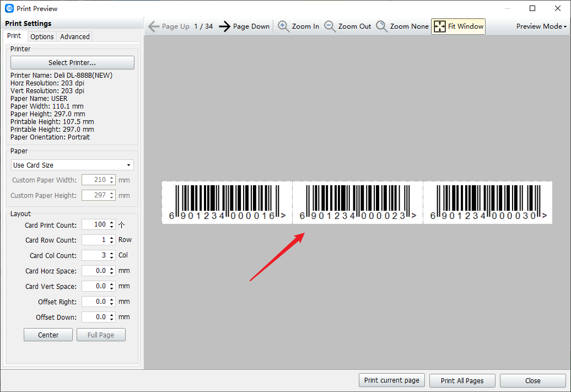
Task: Click the Paper Name: USER text
Action: pos(39,99)
